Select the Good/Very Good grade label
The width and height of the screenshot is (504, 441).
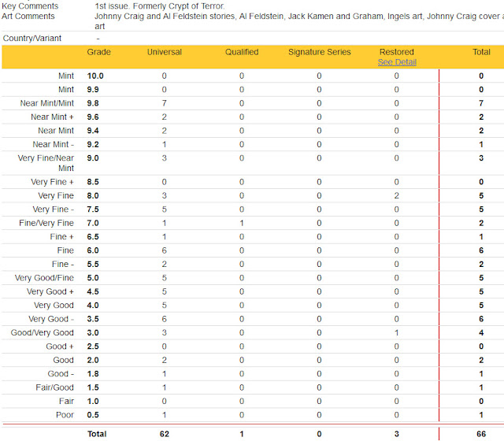tap(42, 332)
